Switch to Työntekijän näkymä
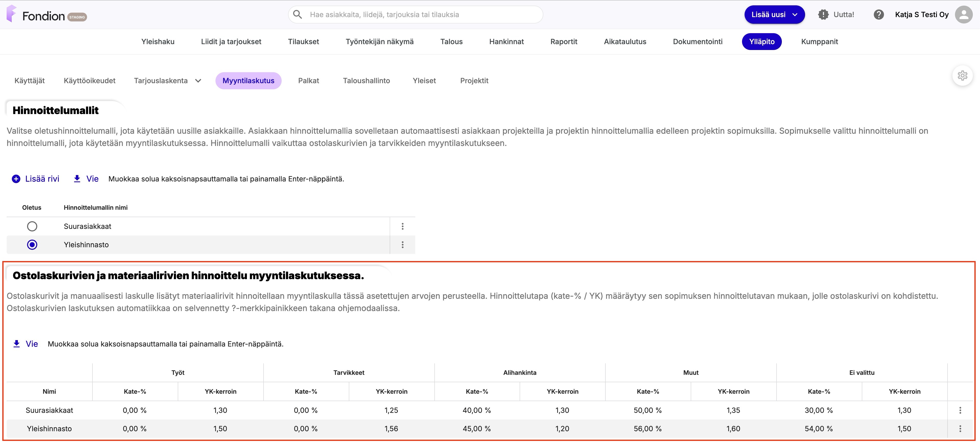Screen dimensions: 980x445 (x=379, y=41)
